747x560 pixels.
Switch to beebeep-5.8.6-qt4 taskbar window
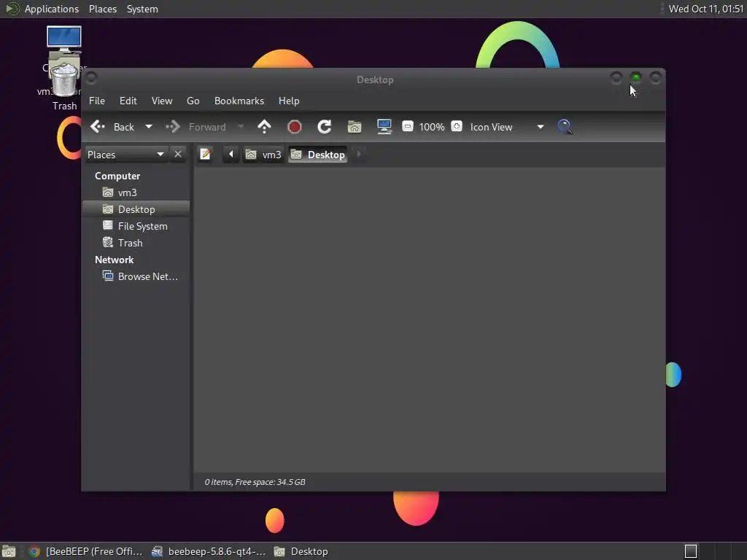209,551
